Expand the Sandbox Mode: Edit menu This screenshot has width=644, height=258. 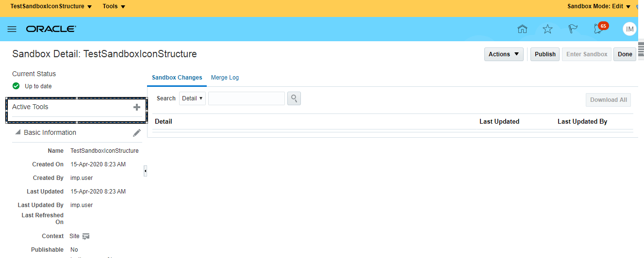(x=599, y=6)
